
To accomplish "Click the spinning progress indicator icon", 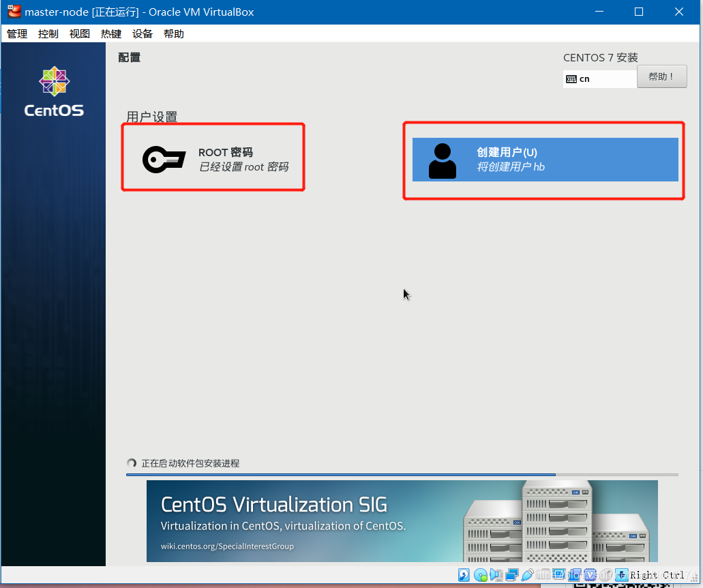I will [x=132, y=463].
